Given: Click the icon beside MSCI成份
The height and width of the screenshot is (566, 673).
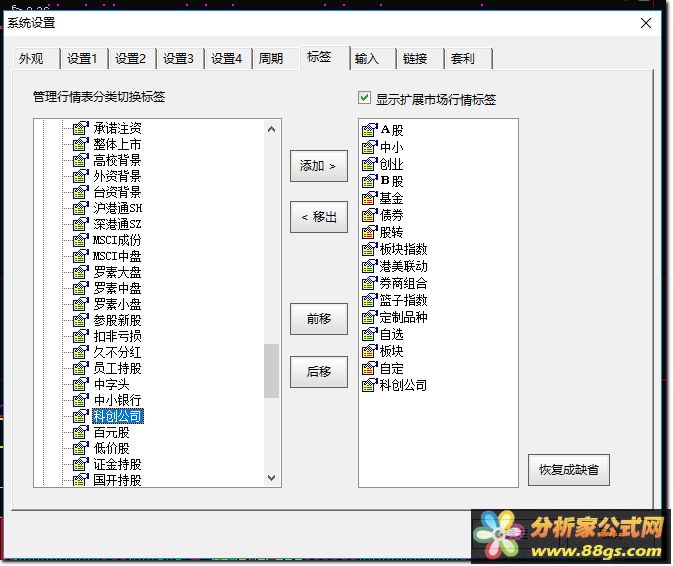Looking at the screenshot, I should (81, 240).
